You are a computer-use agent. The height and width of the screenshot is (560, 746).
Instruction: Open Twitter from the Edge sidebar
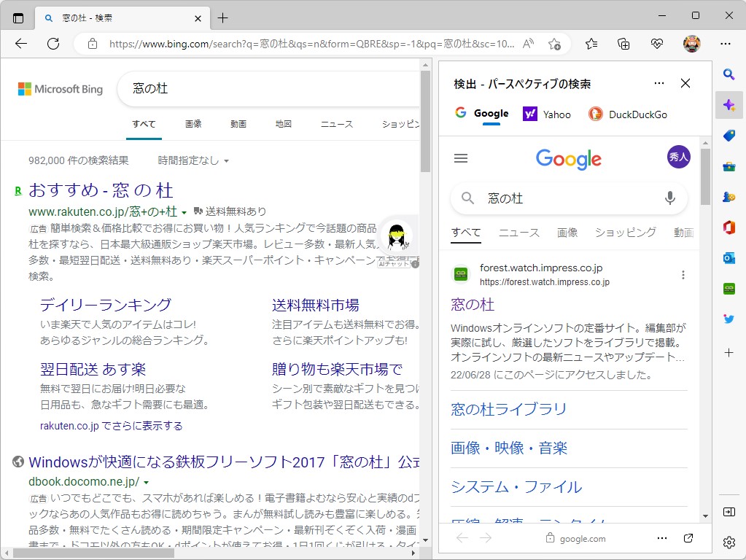point(729,319)
